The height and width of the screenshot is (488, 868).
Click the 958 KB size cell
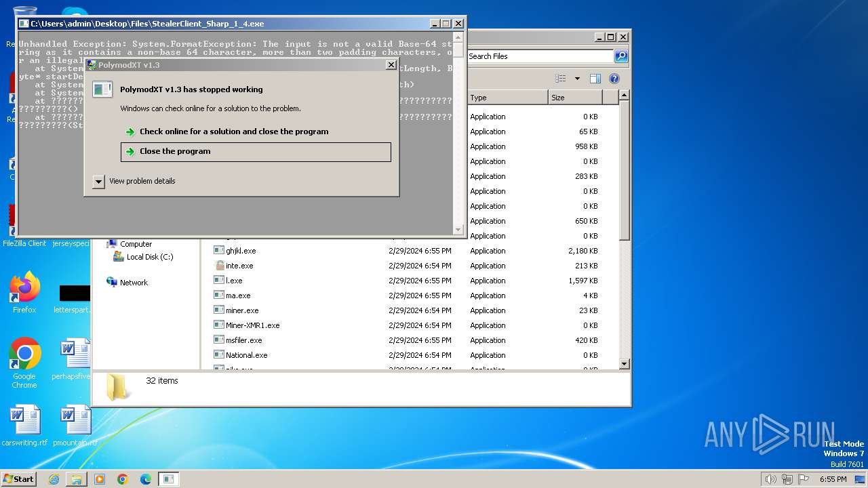coord(587,146)
